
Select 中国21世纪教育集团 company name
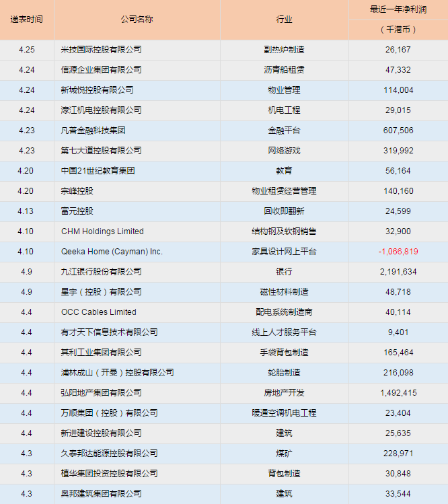tap(98, 171)
